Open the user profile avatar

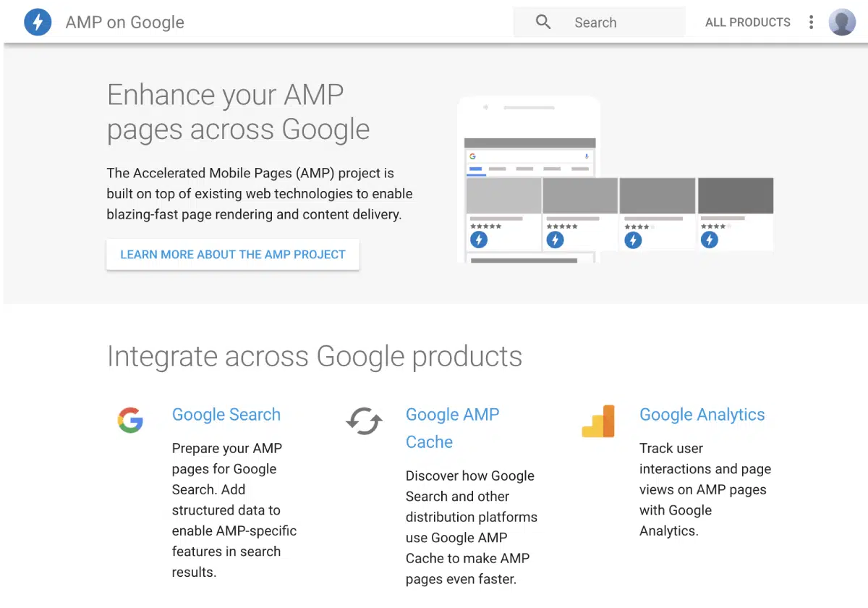coord(842,22)
